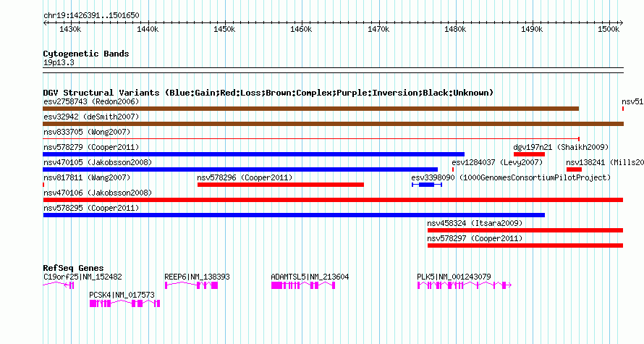The image size is (644, 344).
Task: Click label nsv578297 (Cooper2011)
Action: coord(475,238)
